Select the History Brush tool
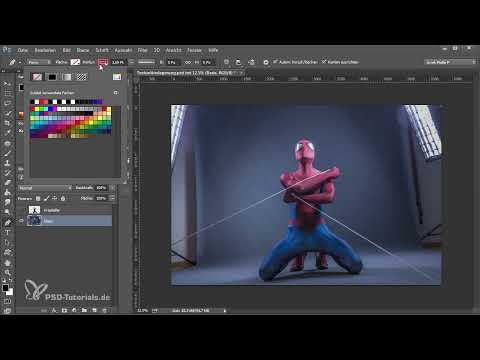Screen dimensions: 480x360 click(x=7, y=173)
